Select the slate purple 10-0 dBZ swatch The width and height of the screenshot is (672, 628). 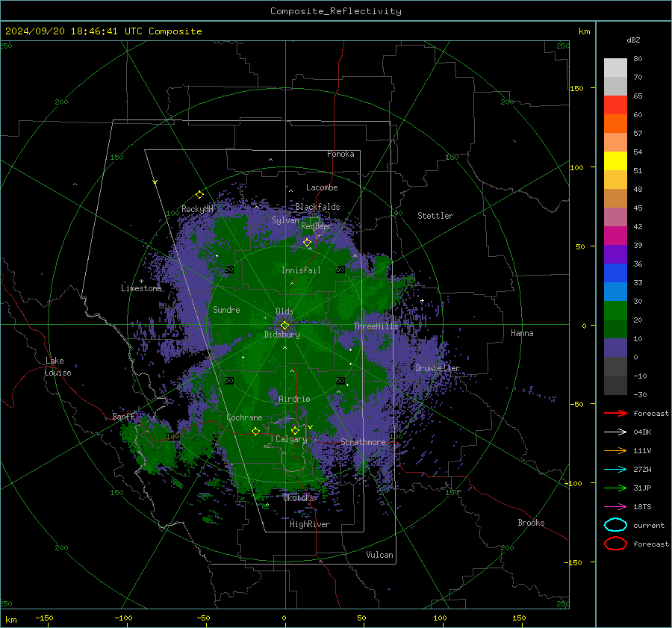615,348
